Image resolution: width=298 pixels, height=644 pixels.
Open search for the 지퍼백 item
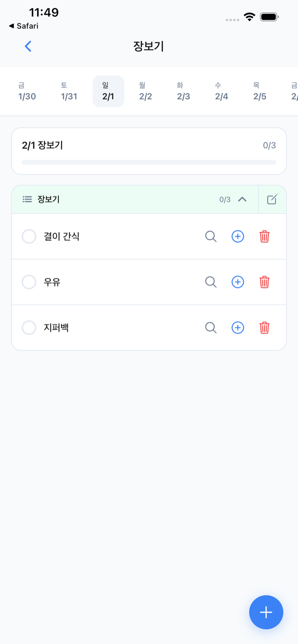pos(211,327)
